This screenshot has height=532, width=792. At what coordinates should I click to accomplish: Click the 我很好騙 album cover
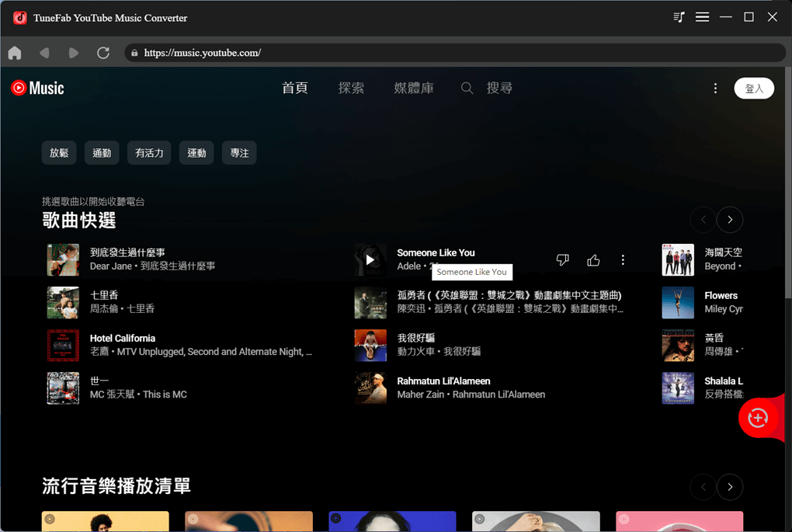(x=370, y=346)
